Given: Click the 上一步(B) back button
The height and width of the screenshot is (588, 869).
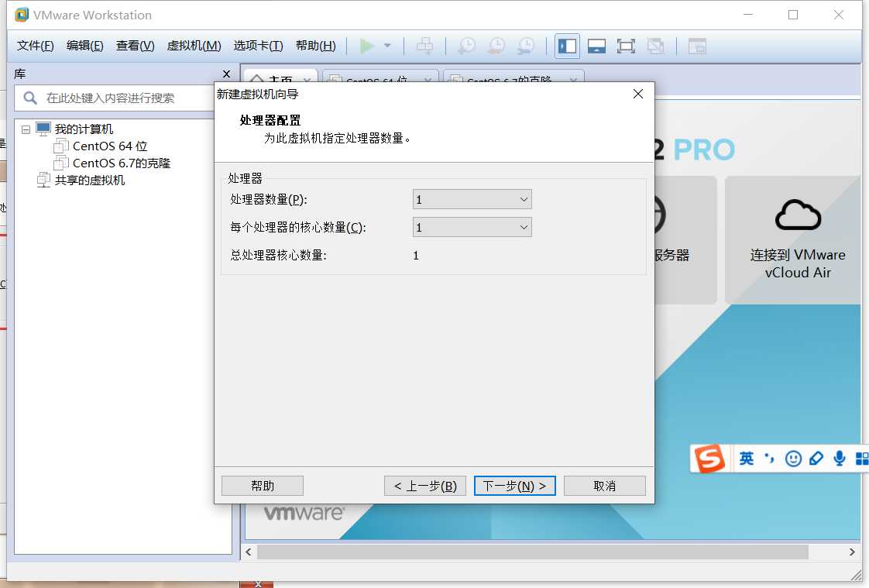Looking at the screenshot, I should click(x=425, y=486).
